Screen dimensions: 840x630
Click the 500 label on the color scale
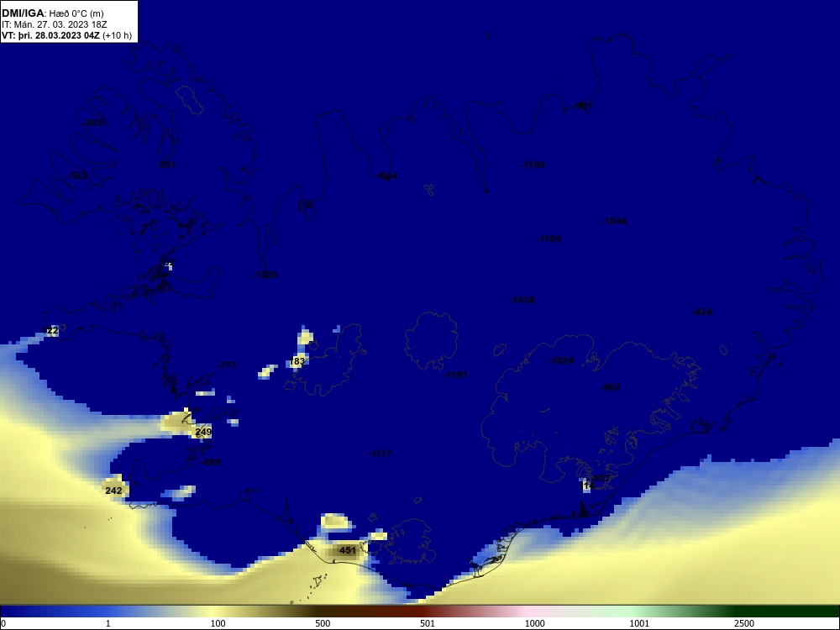pyautogui.click(x=323, y=623)
